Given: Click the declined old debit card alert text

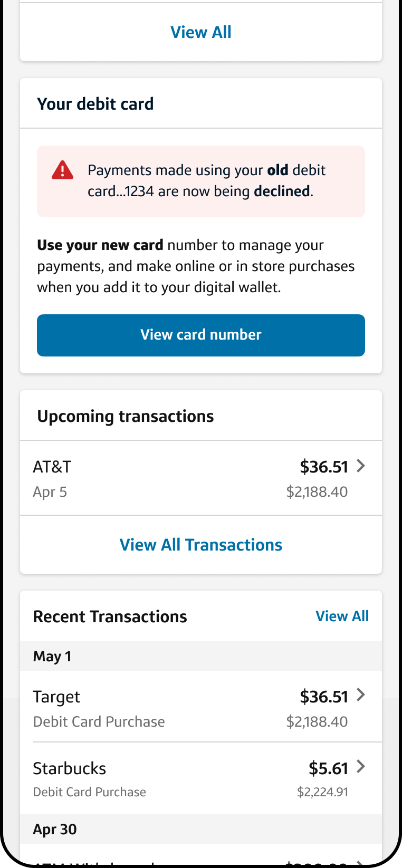Looking at the screenshot, I should [x=206, y=181].
